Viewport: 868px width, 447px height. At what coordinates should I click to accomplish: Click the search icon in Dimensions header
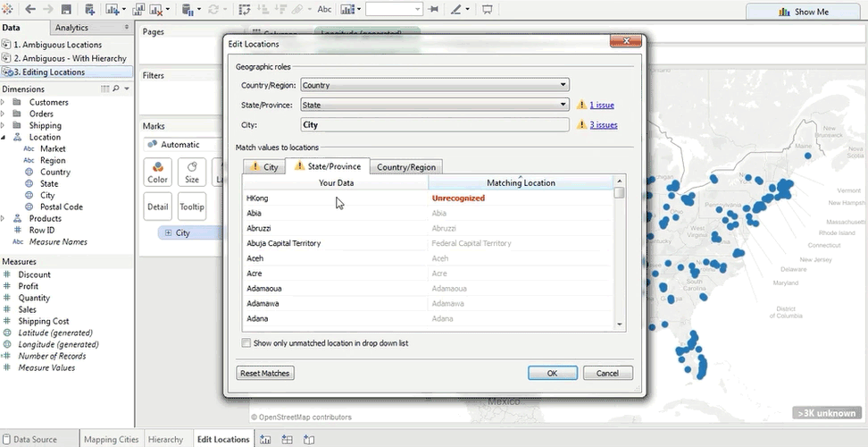115,89
